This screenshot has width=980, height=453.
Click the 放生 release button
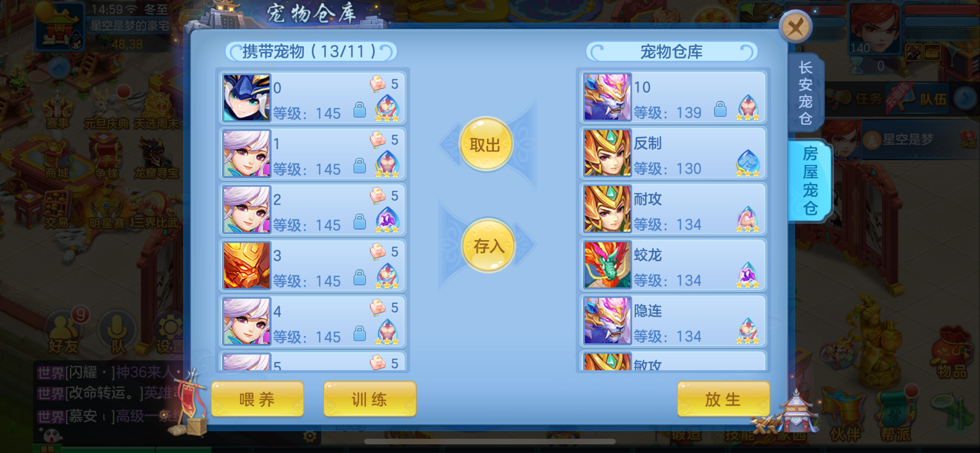(x=723, y=399)
